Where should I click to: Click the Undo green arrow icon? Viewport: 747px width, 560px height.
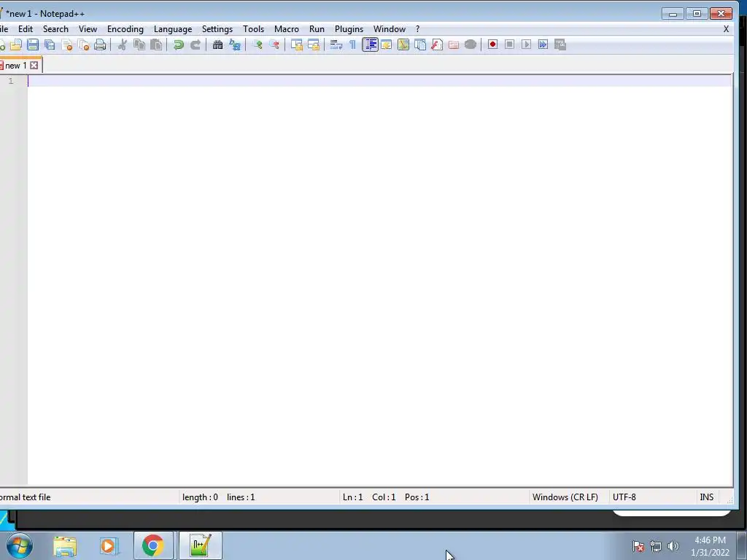coord(179,44)
